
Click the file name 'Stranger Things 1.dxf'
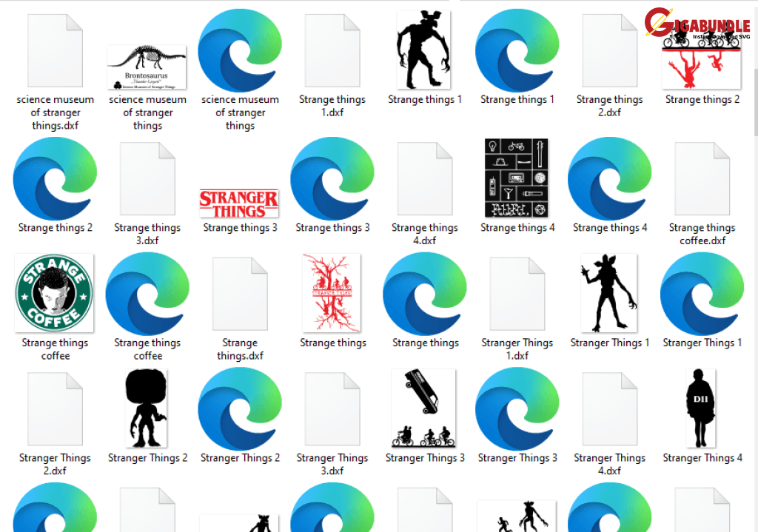click(517, 349)
